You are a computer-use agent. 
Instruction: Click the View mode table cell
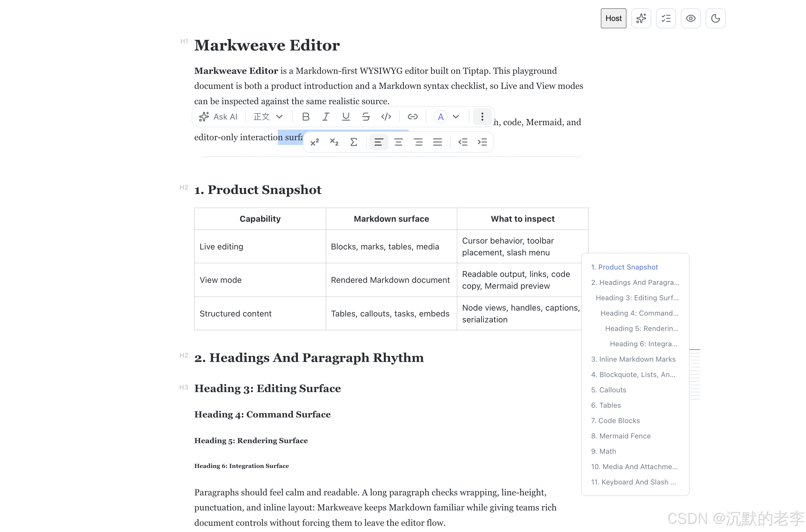point(260,280)
